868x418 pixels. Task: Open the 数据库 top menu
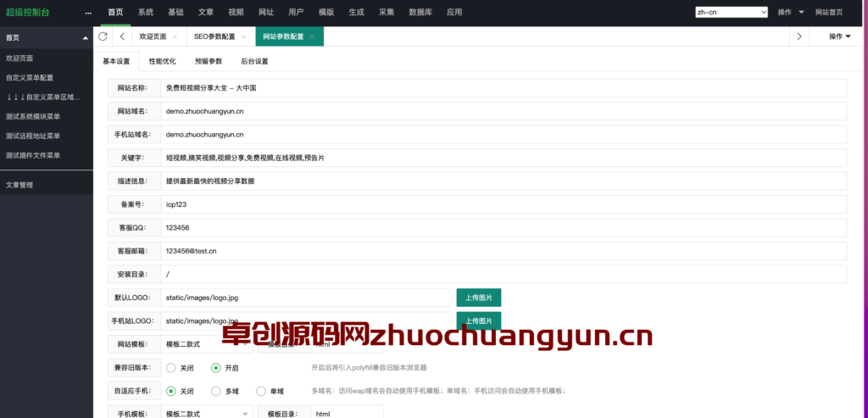[420, 12]
